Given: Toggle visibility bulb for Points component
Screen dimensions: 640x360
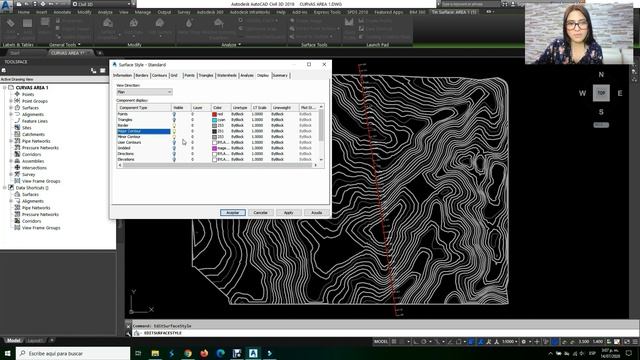Looking at the screenshot, I should pyautogui.click(x=174, y=114).
